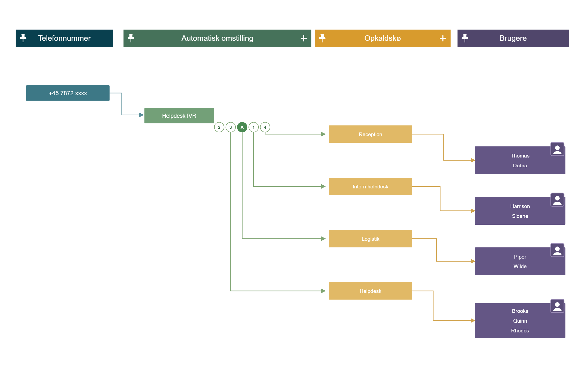Select user name Thomas

[520, 156]
